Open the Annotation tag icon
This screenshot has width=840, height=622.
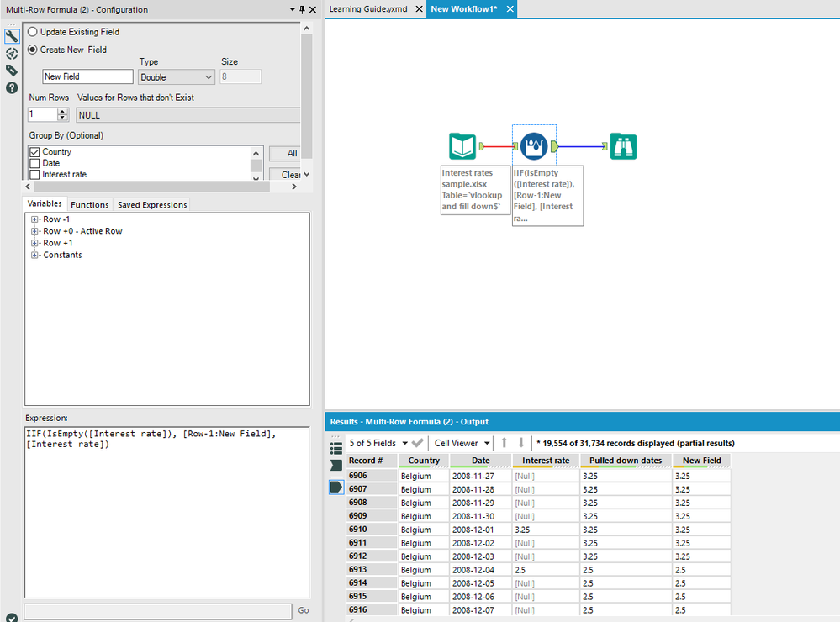pyautogui.click(x=12, y=71)
